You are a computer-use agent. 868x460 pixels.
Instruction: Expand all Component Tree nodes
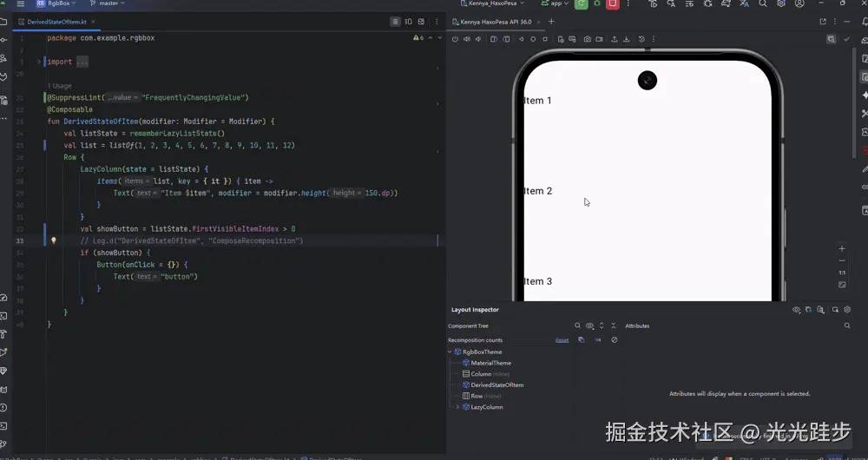[x=602, y=326]
